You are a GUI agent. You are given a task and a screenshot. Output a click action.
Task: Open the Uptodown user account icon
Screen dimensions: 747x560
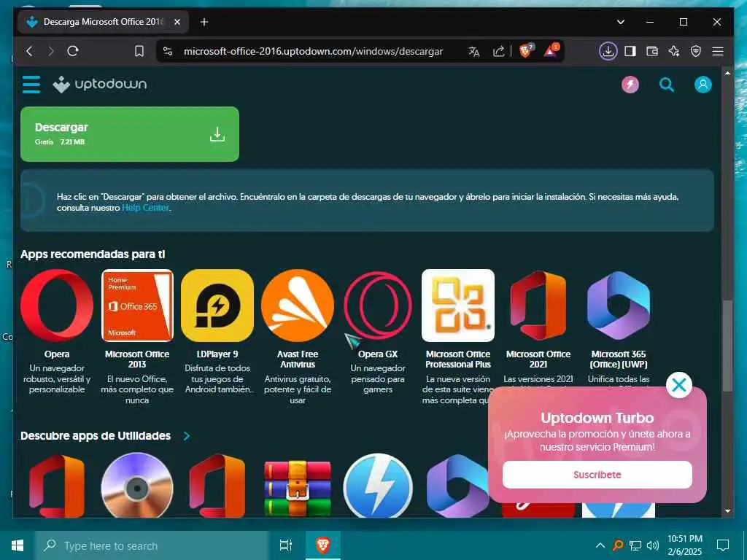703,85
